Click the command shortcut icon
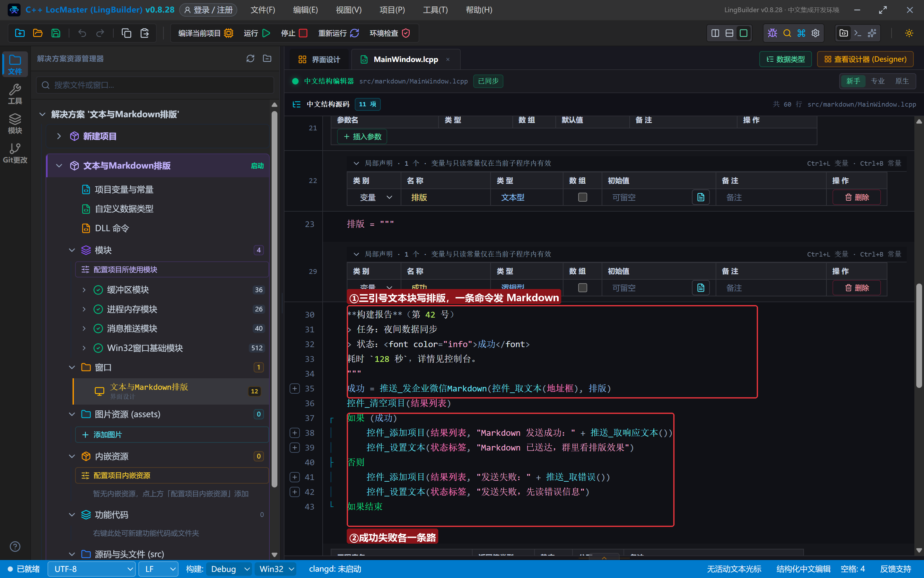This screenshot has width=924, height=578. [801, 33]
